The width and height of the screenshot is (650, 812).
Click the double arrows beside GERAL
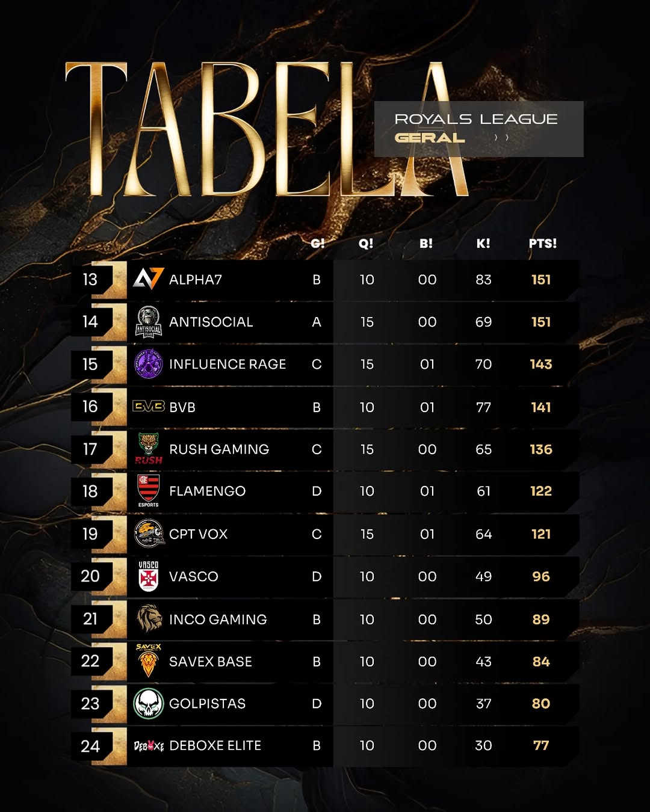[501, 138]
